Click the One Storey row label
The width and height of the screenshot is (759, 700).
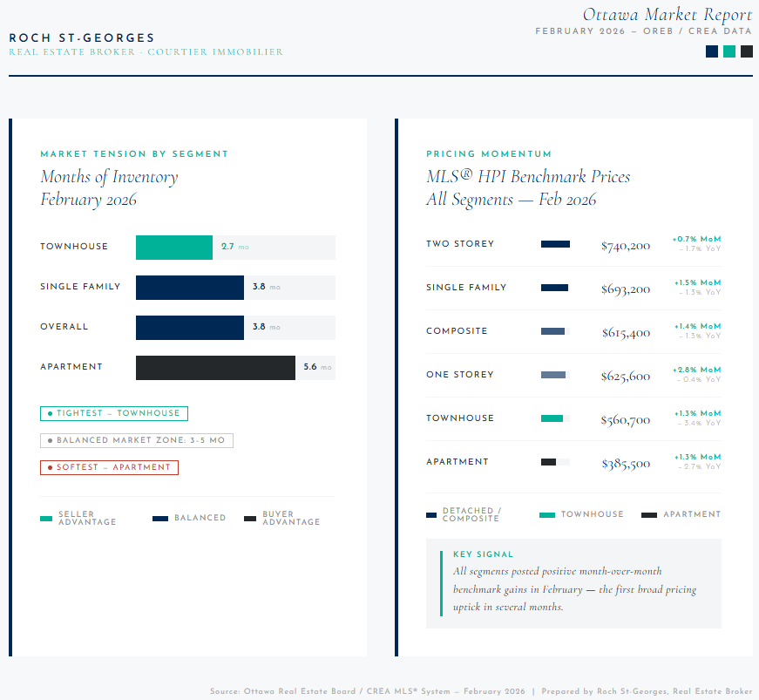click(x=460, y=375)
